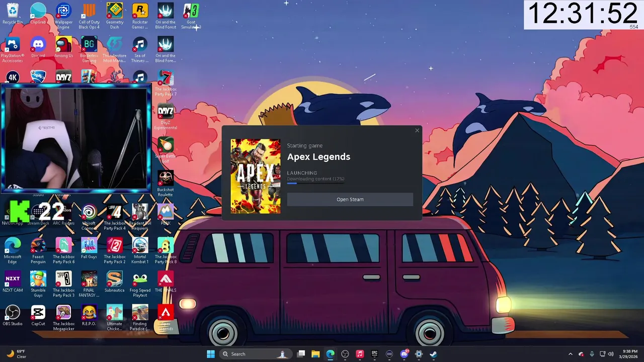Screen dimensions: 644x362
Task: Select the Sea of Thieves shortcut
Action: click(x=140, y=50)
